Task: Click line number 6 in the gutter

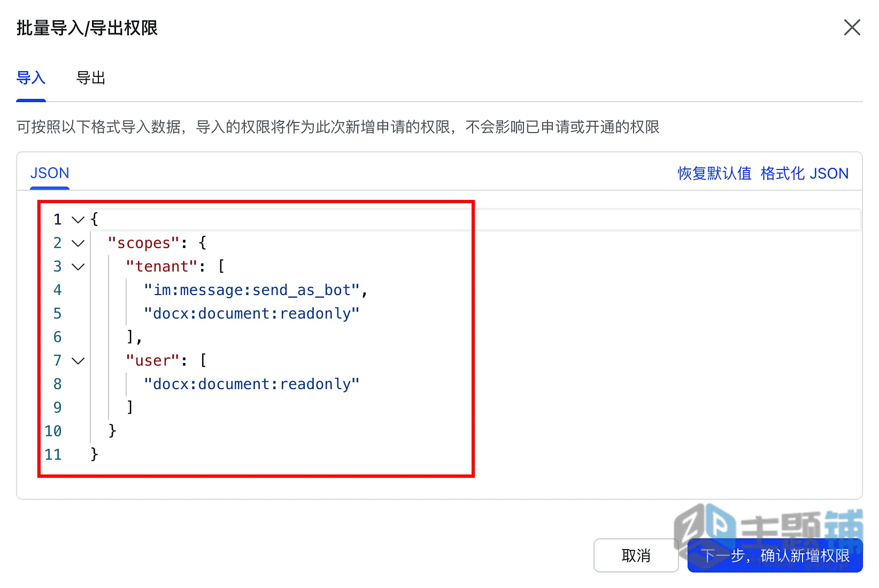Action: (x=57, y=337)
